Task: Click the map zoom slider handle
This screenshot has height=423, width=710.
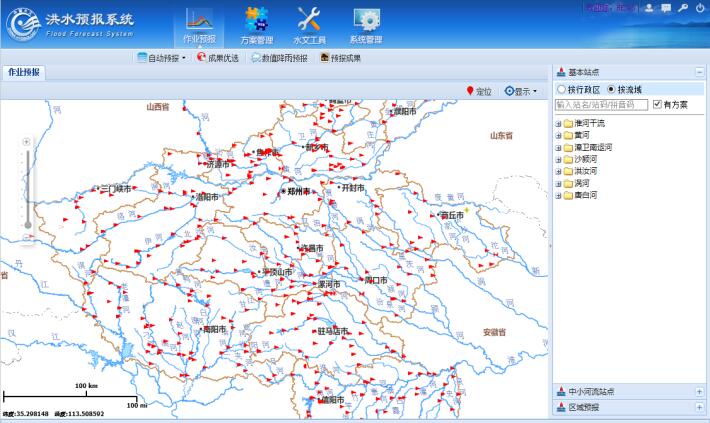Action: [27, 225]
